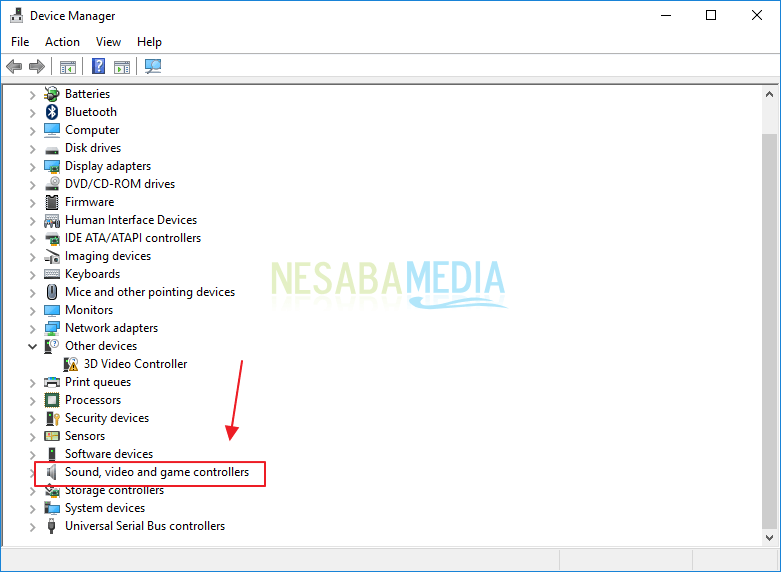Click the Sound, video and game controllers speaker icon
The width and height of the screenshot is (781, 572).
(x=52, y=472)
